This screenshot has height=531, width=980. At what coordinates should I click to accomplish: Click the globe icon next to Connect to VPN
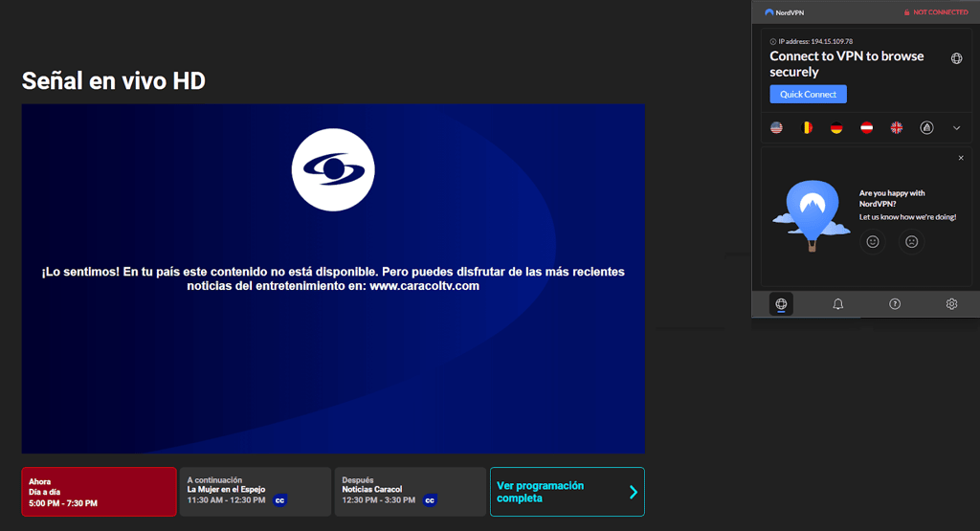(x=956, y=58)
